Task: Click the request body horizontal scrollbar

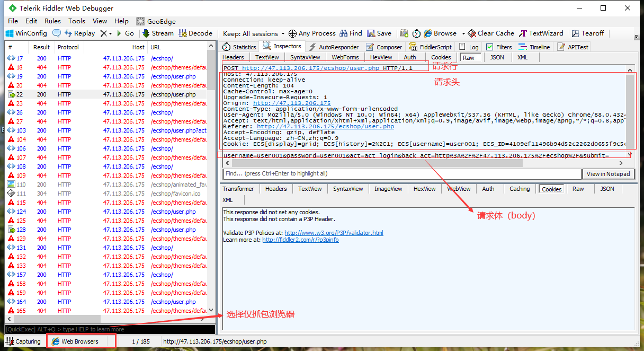Action: click(x=424, y=163)
